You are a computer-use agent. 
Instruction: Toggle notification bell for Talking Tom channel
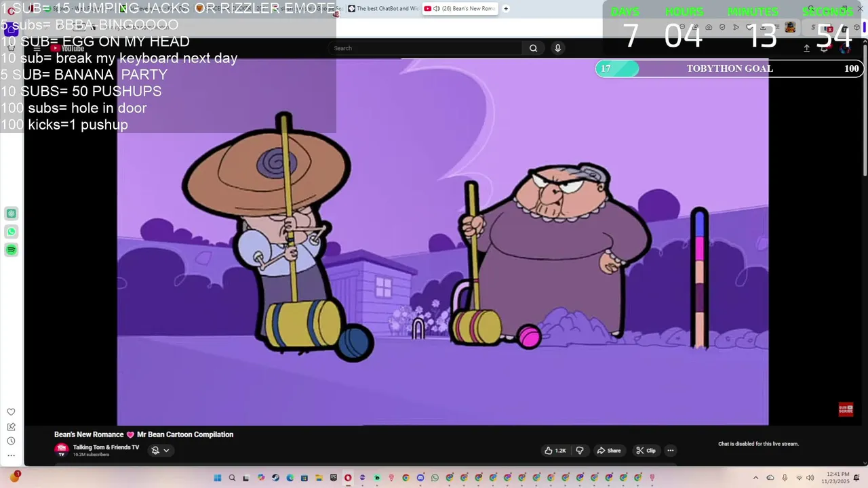[155, 451]
